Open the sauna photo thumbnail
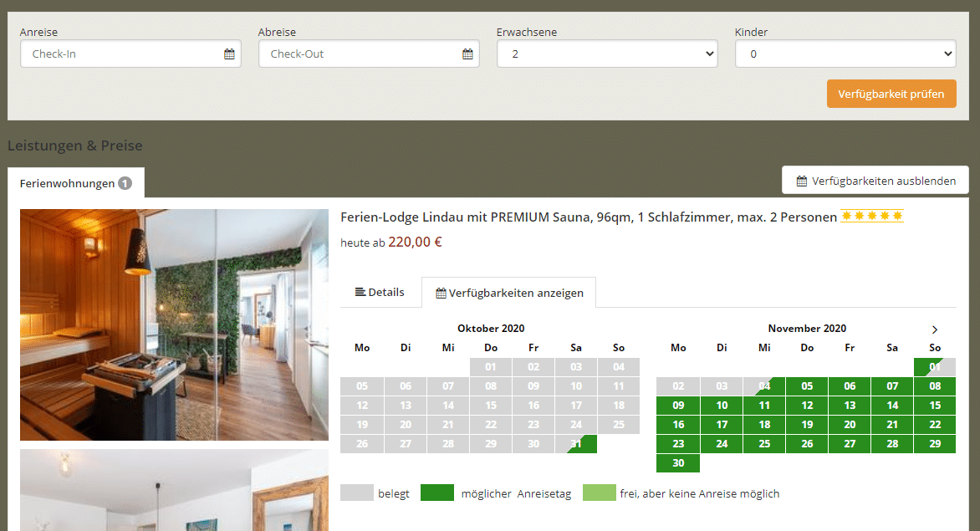980x531 pixels. 175,324
